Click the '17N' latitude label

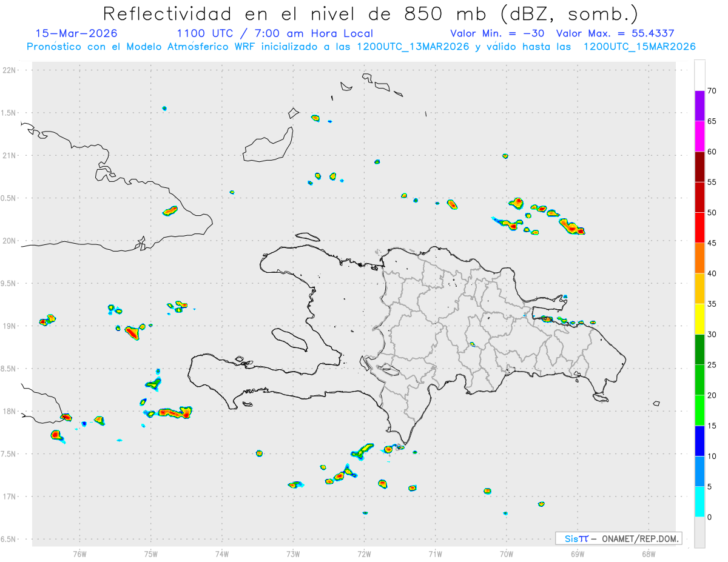(10, 497)
